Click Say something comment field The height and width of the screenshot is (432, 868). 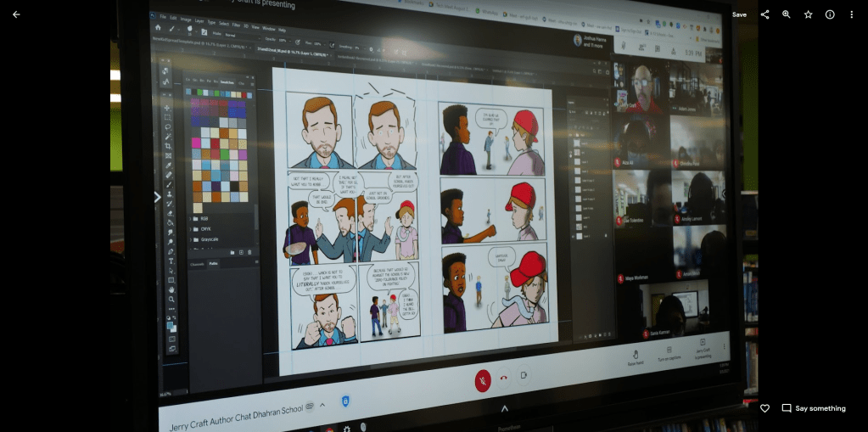click(x=820, y=408)
